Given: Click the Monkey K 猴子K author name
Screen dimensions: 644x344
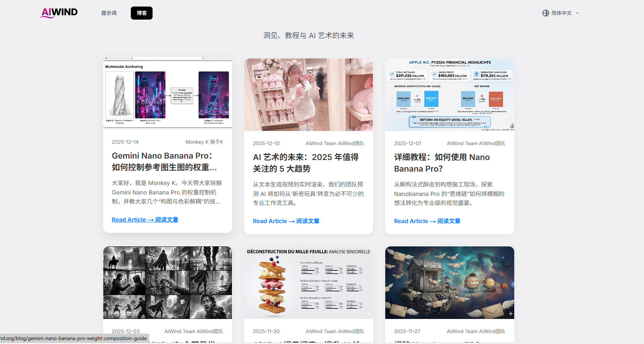Looking at the screenshot, I should coord(204,142).
